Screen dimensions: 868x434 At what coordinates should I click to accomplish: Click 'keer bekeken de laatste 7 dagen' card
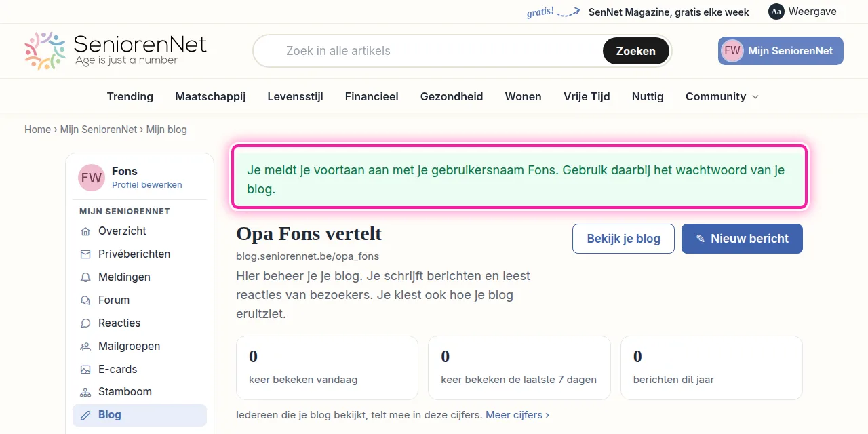point(519,368)
